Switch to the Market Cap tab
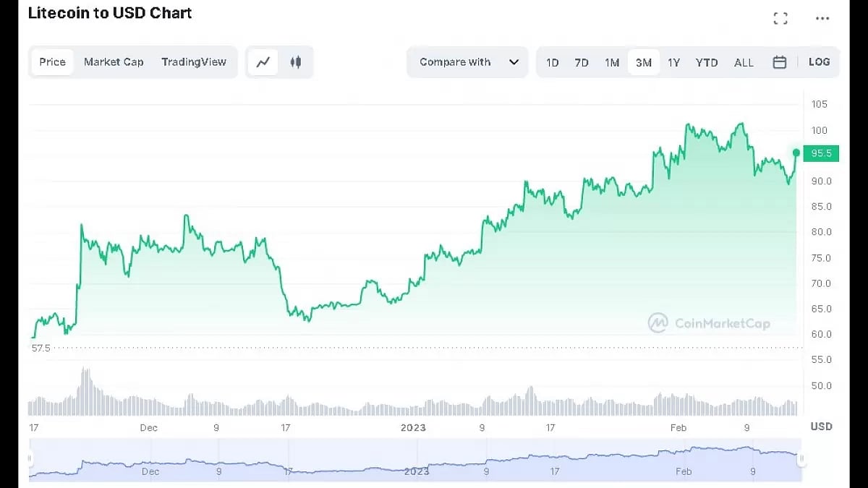Image resolution: width=868 pixels, height=488 pixels. [x=114, y=62]
